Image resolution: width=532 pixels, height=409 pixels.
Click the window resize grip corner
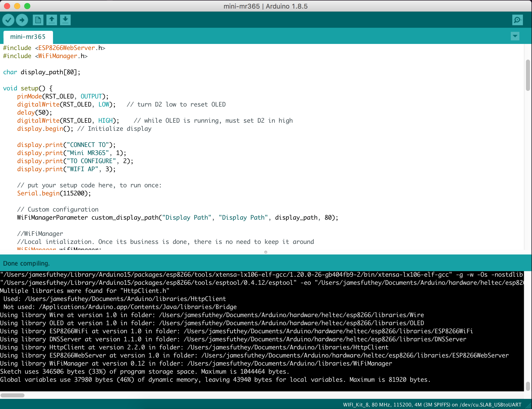[528, 406]
